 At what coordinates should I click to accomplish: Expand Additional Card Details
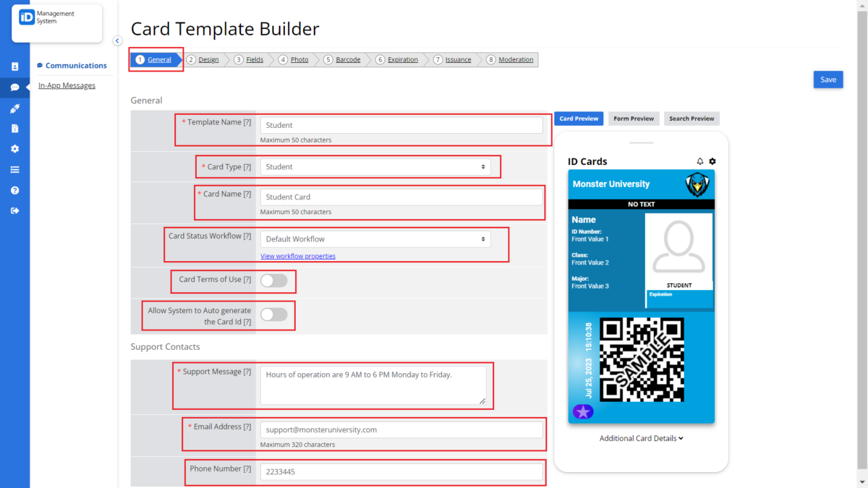coord(641,438)
